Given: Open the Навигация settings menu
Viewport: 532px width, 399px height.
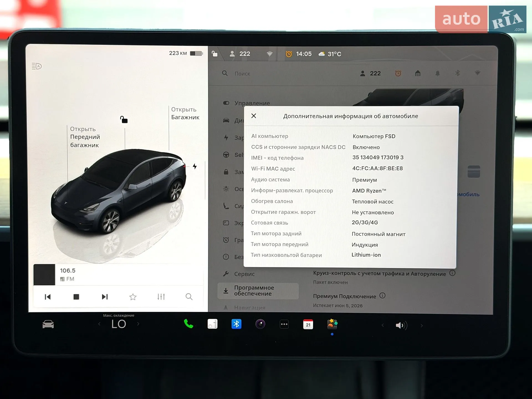Looking at the screenshot, I should (x=244, y=308).
